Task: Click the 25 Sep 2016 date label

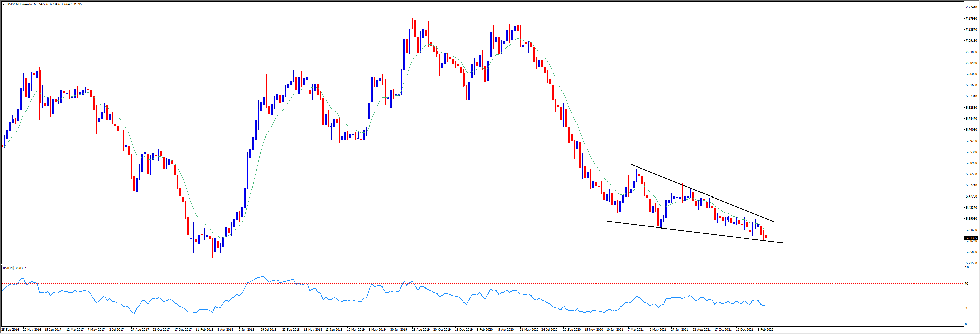Action: (10, 330)
